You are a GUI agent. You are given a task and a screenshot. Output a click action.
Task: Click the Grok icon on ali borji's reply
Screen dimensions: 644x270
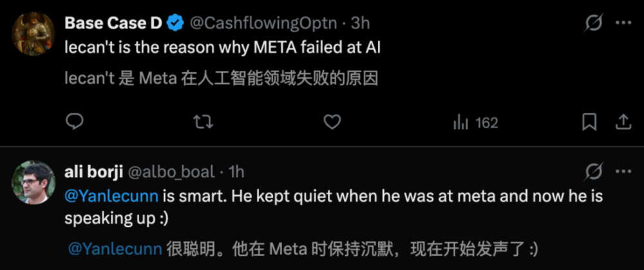click(x=593, y=171)
